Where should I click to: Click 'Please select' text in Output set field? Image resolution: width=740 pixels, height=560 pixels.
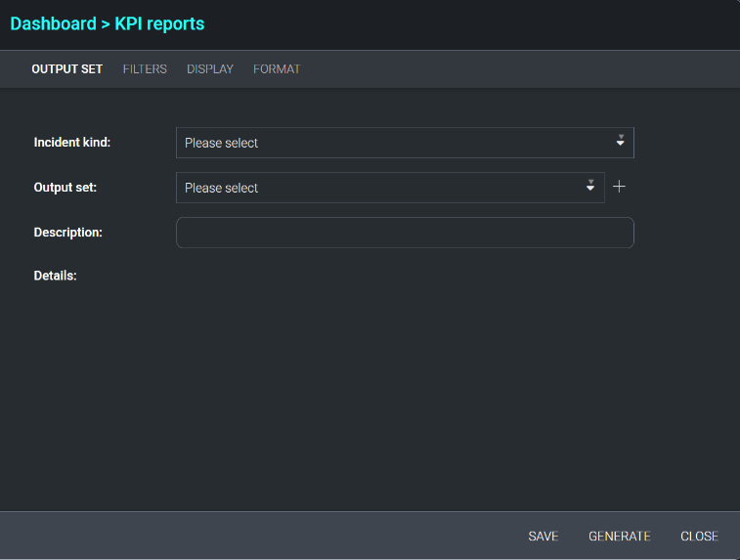click(x=222, y=188)
